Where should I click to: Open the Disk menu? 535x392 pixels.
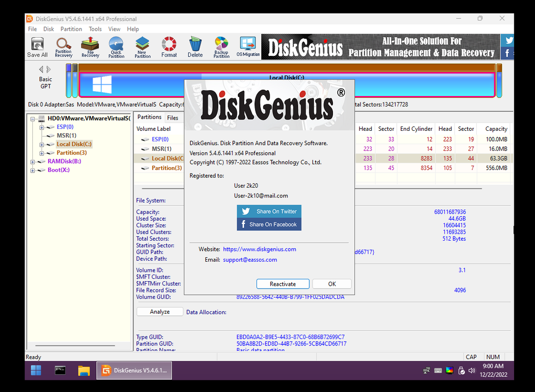[49, 29]
